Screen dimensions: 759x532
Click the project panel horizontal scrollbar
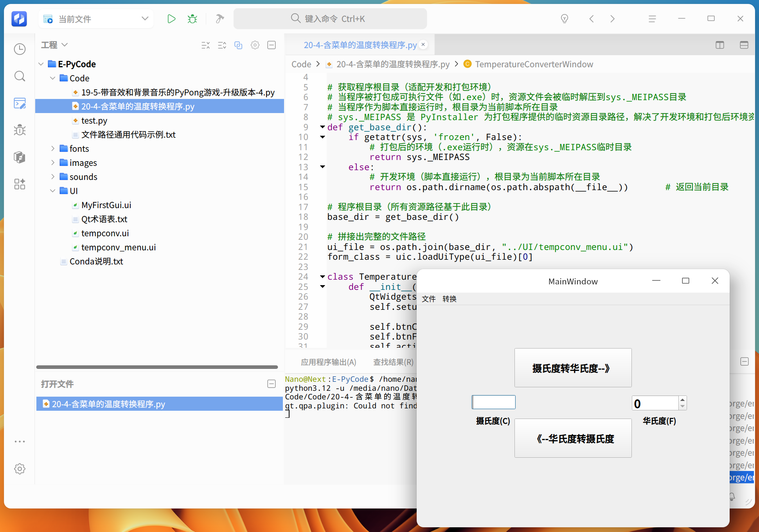[157, 367]
